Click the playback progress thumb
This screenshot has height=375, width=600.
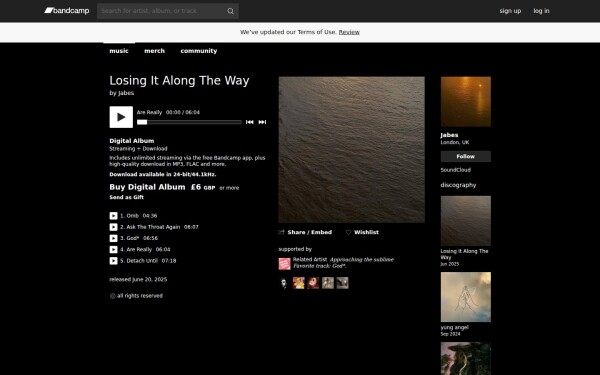(142, 122)
